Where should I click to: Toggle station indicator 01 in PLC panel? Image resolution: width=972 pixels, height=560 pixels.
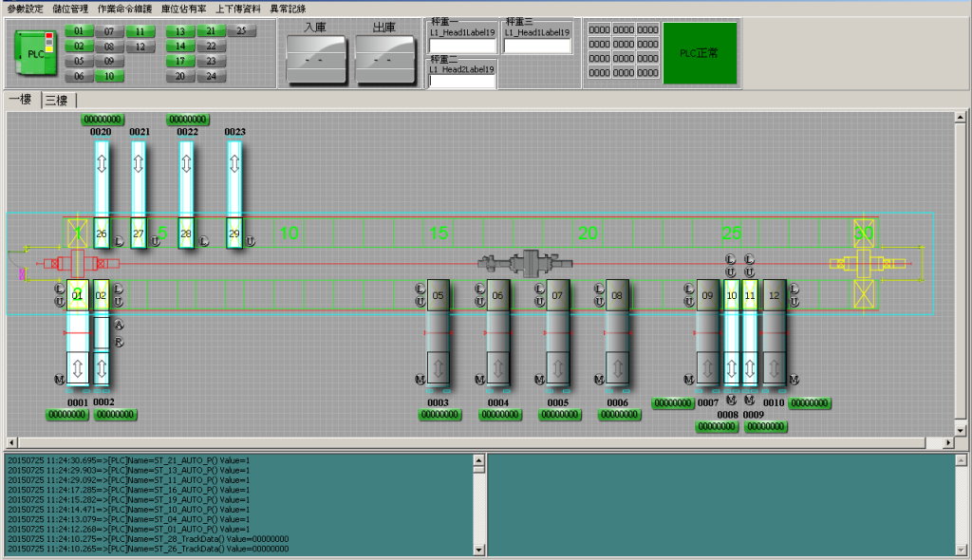[79, 31]
